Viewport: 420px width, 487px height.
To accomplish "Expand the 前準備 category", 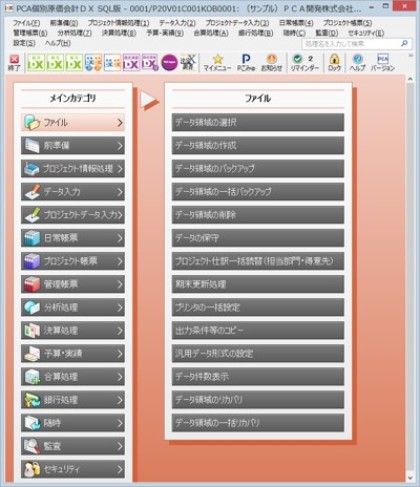I will pyautogui.click(x=73, y=145).
